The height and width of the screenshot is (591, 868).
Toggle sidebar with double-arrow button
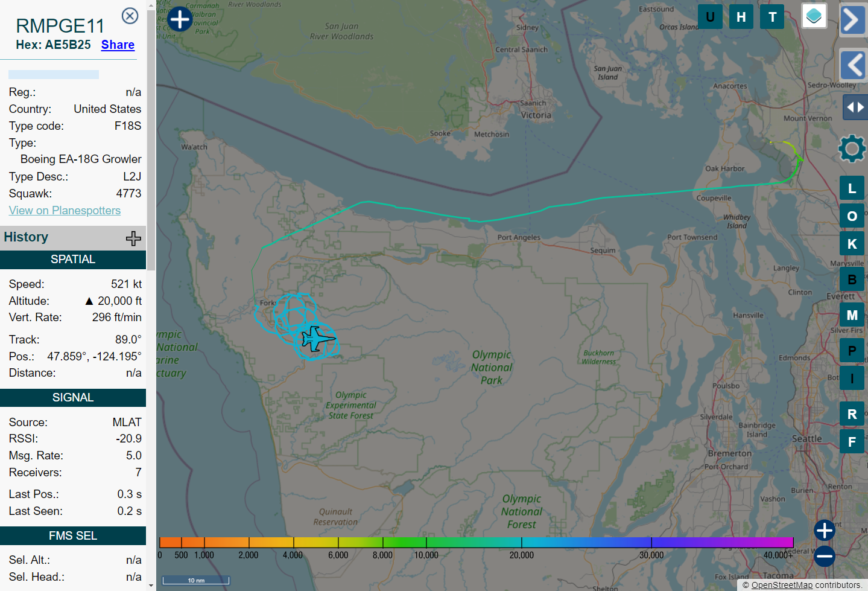[x=855, y=107]
